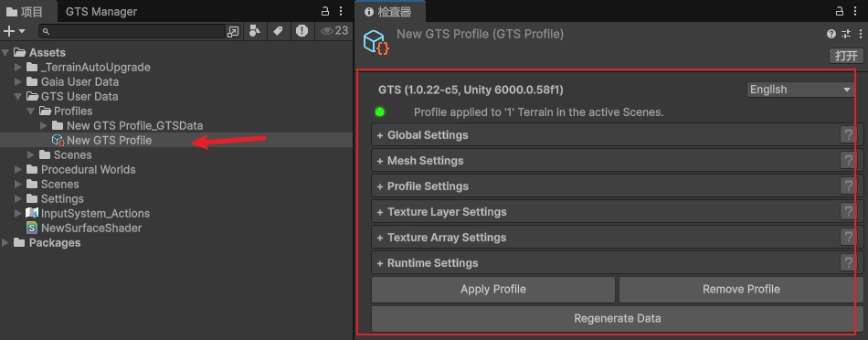The image size is (868, 340).
Task: Open the English language dropdown
Action: [x=799, y=90]
